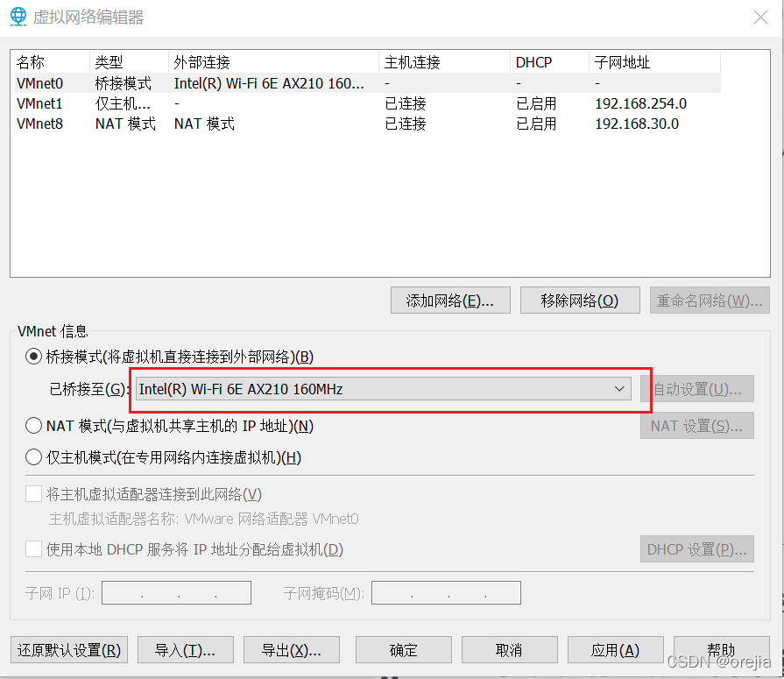Click the 子网地址 column header
Viewport: 784px width, 679px height.
[655, 62]
